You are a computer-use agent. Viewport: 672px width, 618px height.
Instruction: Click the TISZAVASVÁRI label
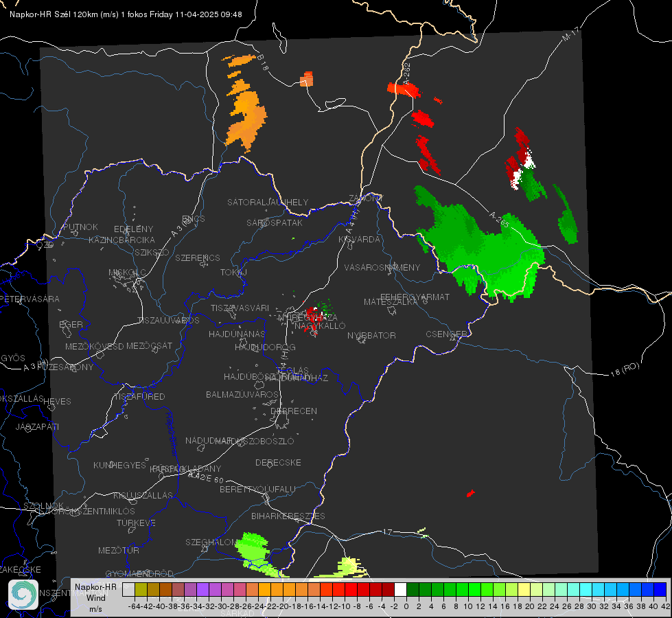tap(240, 308)
